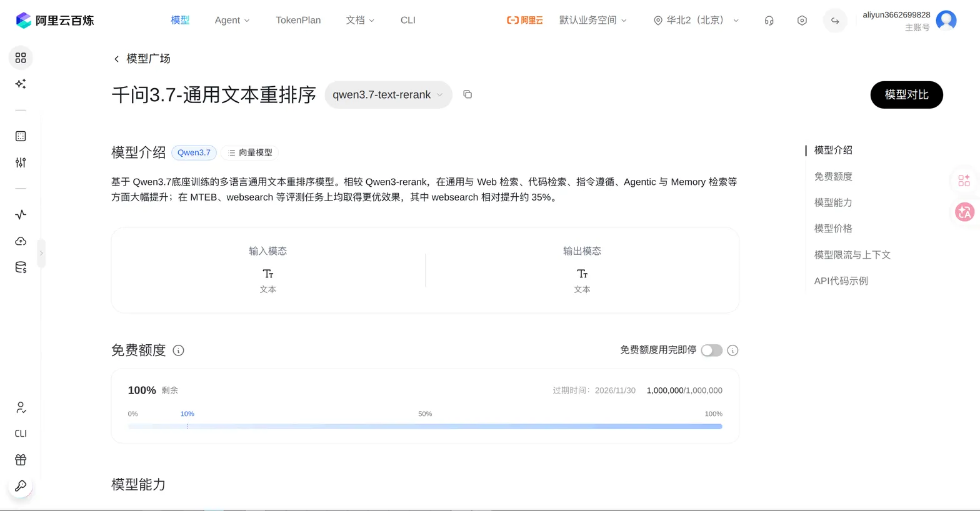The width and height of the screenshot is (980, 511).
Task: Click the Qwen3.7 tag
Action: click(x=194, y=153)
